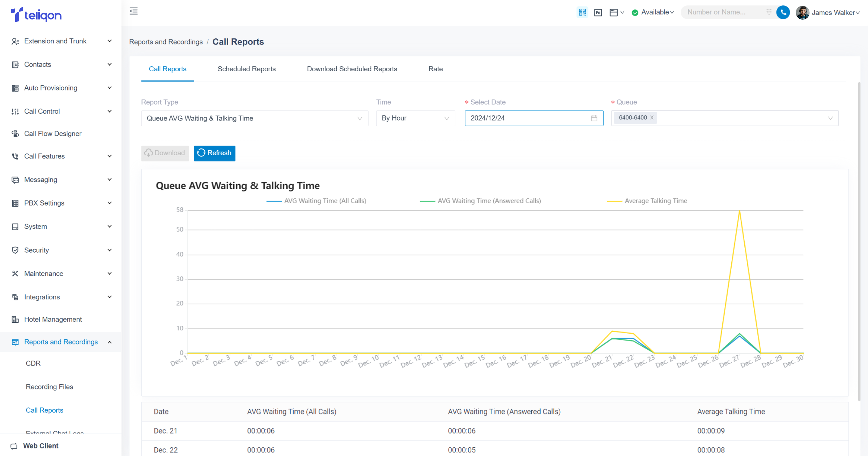868x456 pixels.
Task: Open the Time By Hour dropdown
Action: (415, 118)
